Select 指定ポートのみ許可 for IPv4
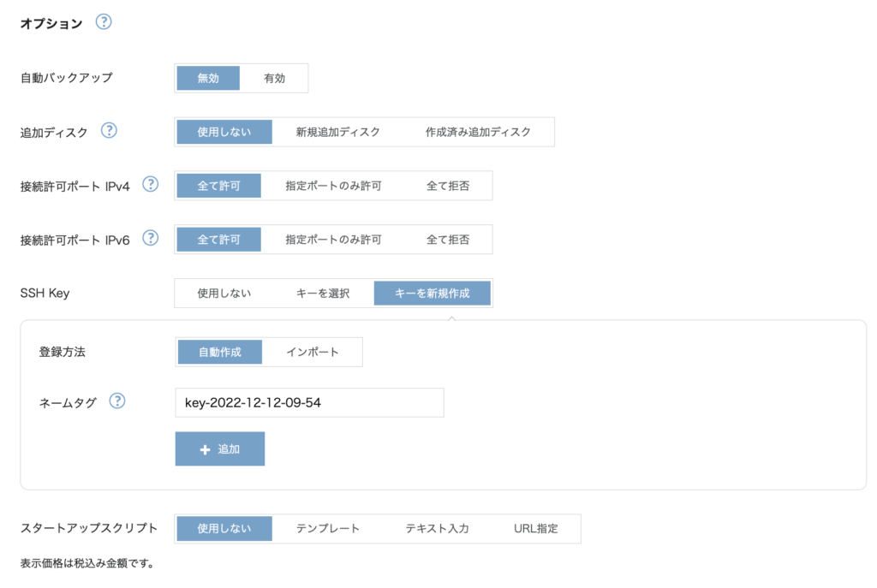 tap(333, 186)
